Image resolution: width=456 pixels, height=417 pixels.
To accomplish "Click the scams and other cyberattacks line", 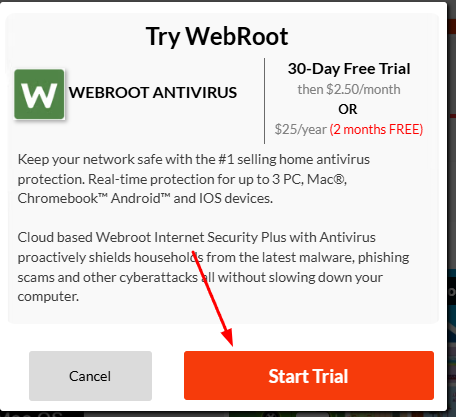I will (x=200, y=277).
